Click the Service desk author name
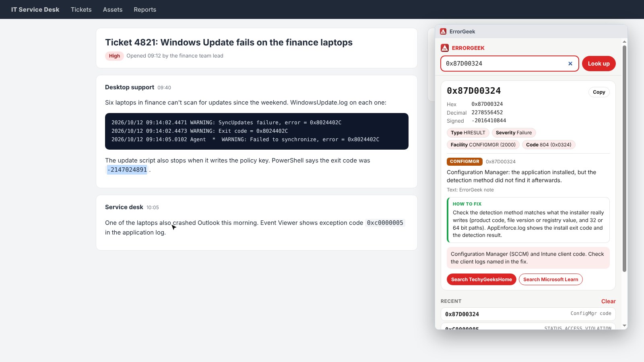Image resolution: width=644 pixels, height=362 pixels. (x=124, y=207)
